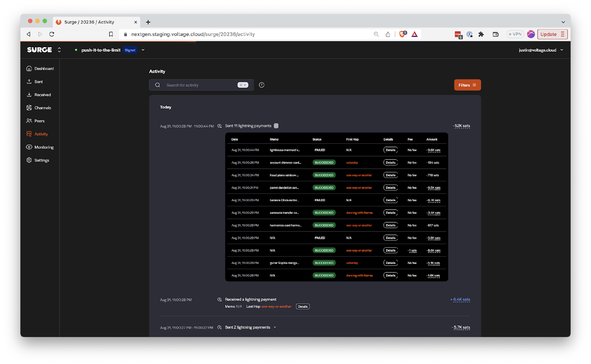Click the help question mark icon
Image resolution: width=591 pixels, height=364 pixels.
262,85
